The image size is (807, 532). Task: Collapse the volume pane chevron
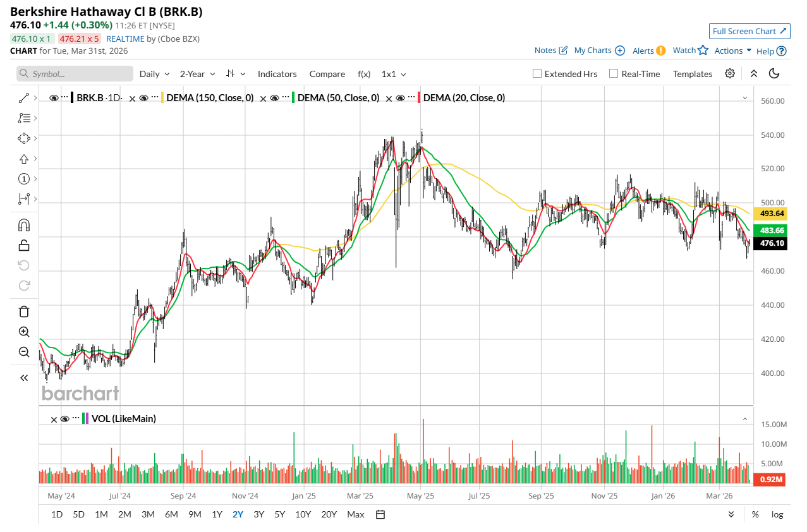(x=744, y=419)
